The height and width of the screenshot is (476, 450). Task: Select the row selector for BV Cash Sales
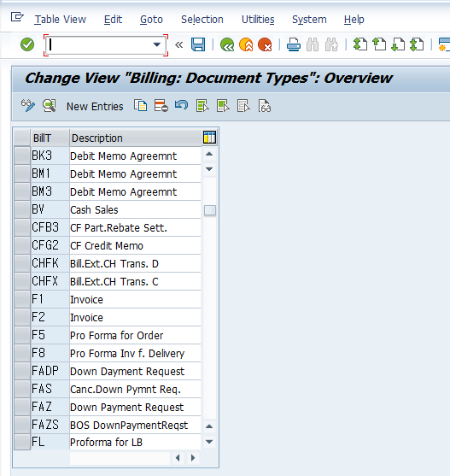point(22,209)
